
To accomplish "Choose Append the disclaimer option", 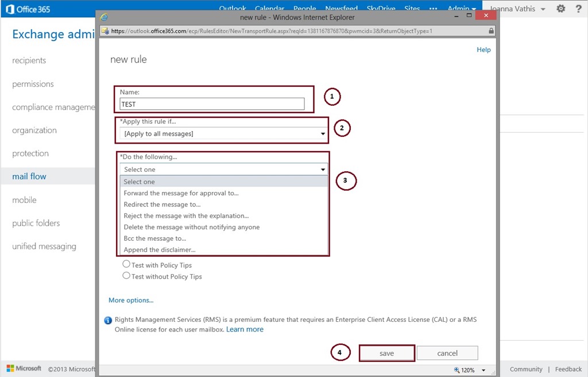I will click(160, 250).
